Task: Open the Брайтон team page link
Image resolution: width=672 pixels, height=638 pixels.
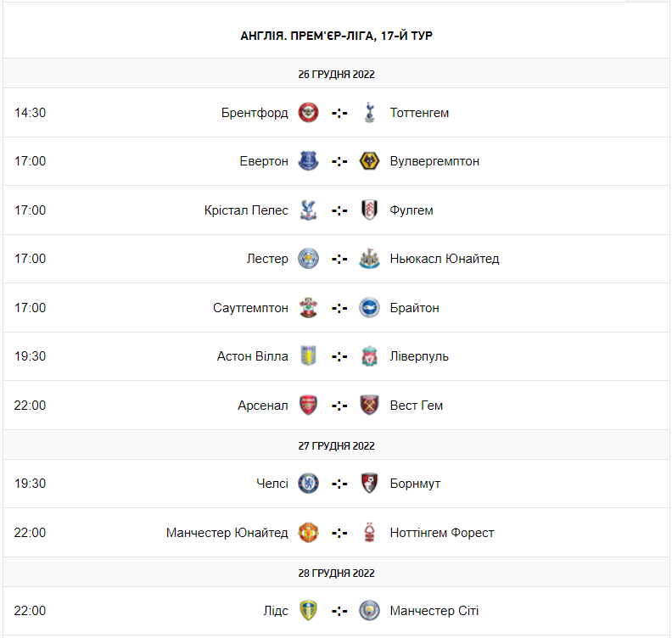Action: click(x=415, y=308)
